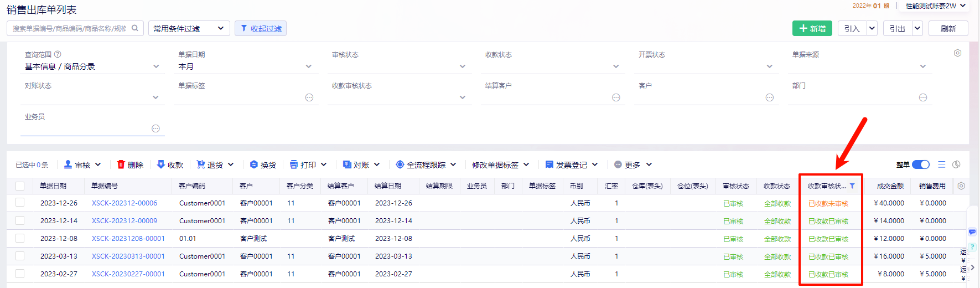Open document link XSCK-202312-00006
The height and width of the screenshot is (288, 980).
pyautogui.click(x=125, y=203)
